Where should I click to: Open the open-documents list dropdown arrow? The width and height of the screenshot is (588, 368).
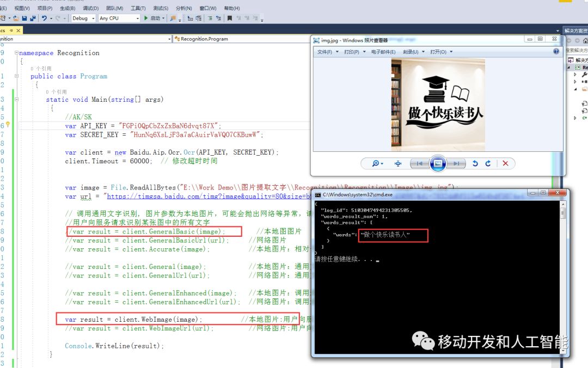click(x=558, y=31)
